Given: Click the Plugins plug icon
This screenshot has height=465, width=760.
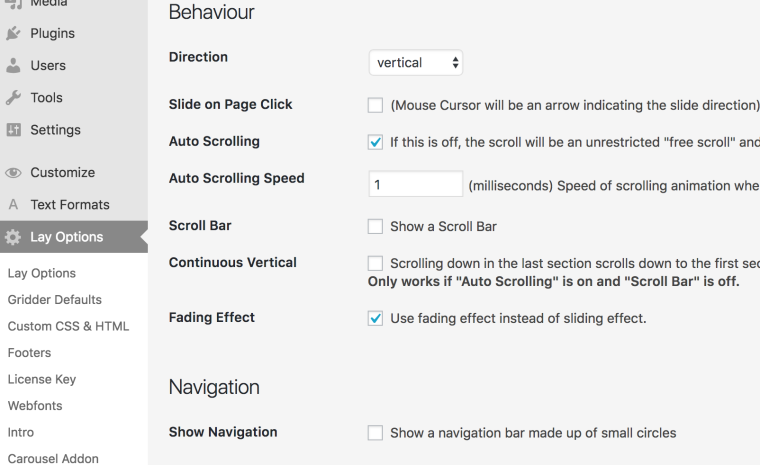Looking at the screenshot, I should click(x=14, y=33).
